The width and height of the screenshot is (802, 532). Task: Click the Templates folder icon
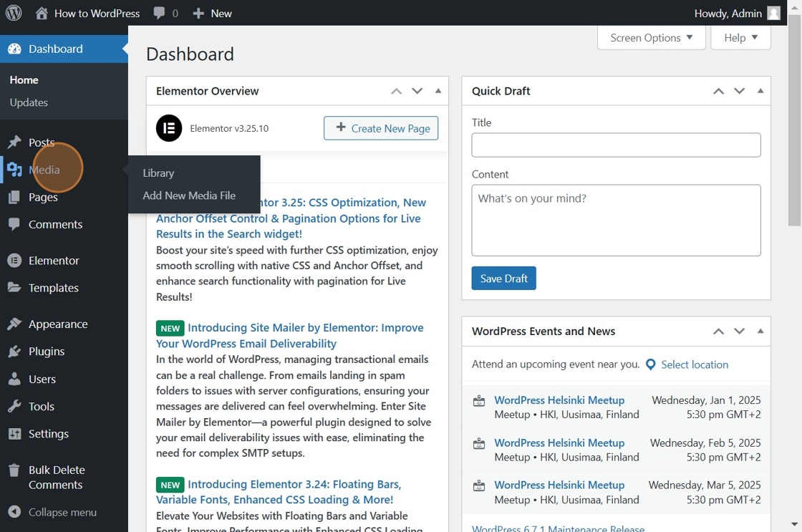tap(15, 288)
